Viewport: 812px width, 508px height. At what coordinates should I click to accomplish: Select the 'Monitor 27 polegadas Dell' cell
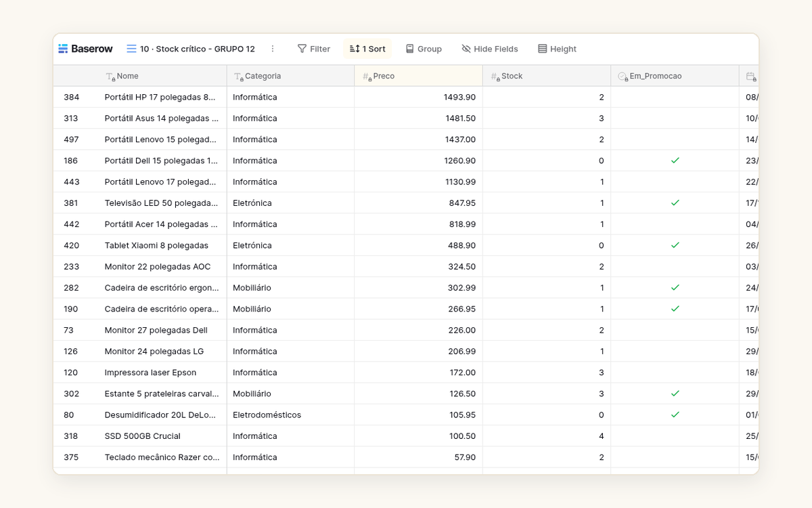coord(162,330)
